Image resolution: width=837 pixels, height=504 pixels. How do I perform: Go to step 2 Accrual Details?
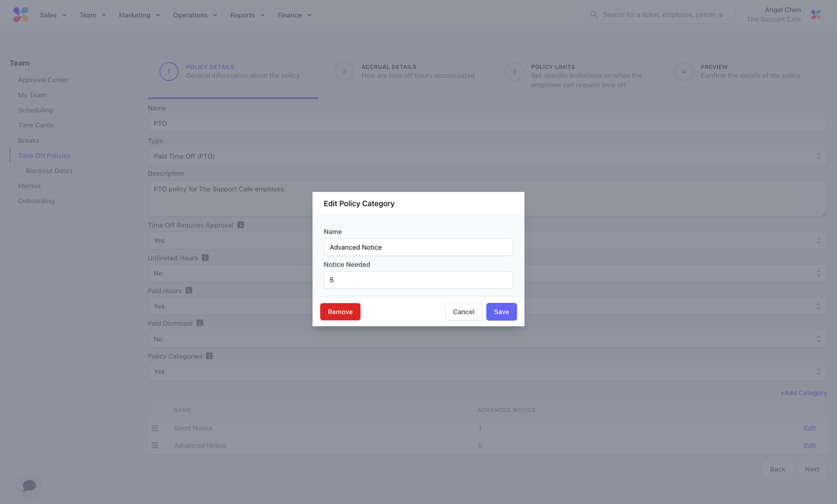(403, 75)
